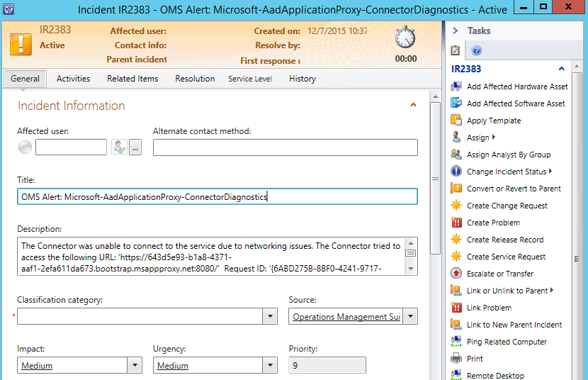This screenshot has height=380, width=588.
Task: Click the Create Change Request star icon
Action: click(456, 206)
